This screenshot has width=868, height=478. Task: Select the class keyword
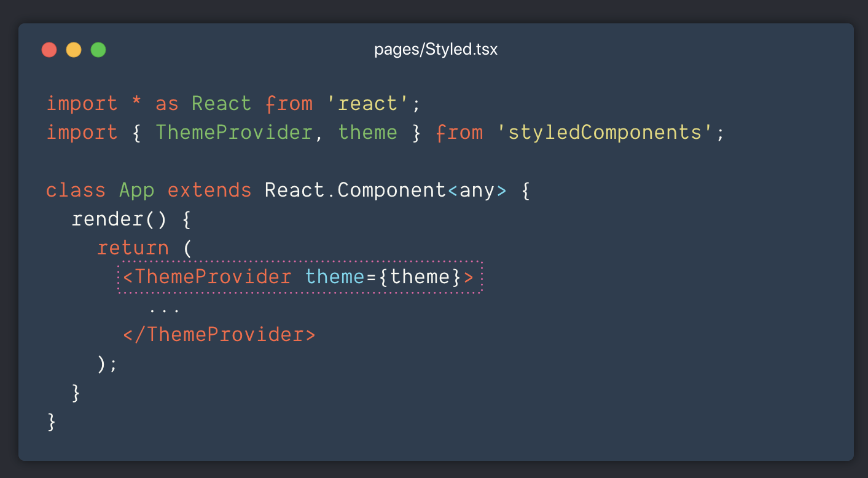[x=75, y=190]
